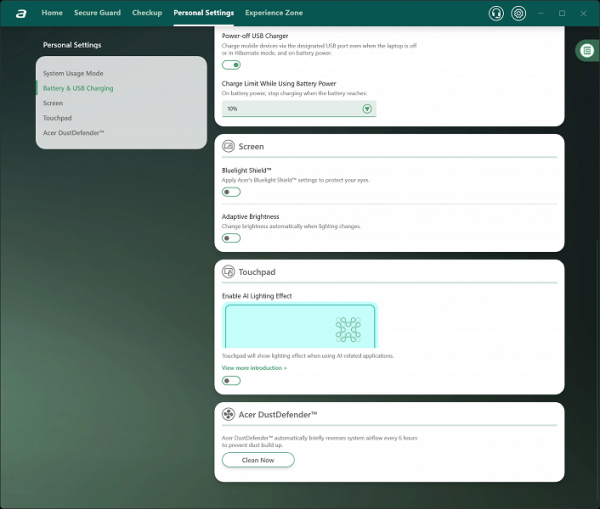Click the Screen section monitor icon
The height and width of the screenshot is (509, 600).
228,146
